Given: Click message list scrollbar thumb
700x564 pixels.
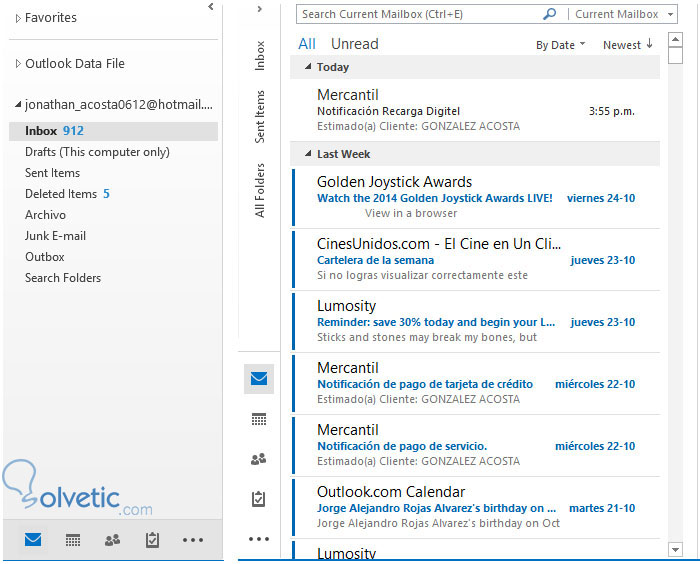Looking at the screenshot, I should tap(675, 56).
